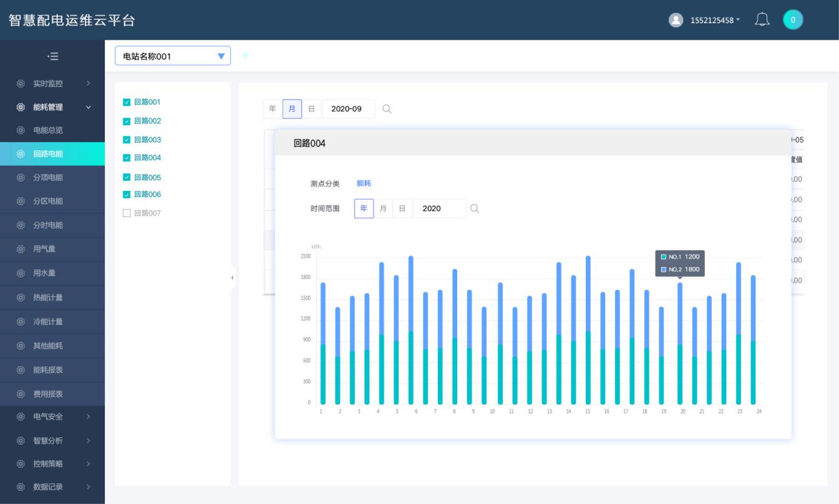
Task: Expand the 电气安全 submenu arrow
Action: (x=88, y=417)
